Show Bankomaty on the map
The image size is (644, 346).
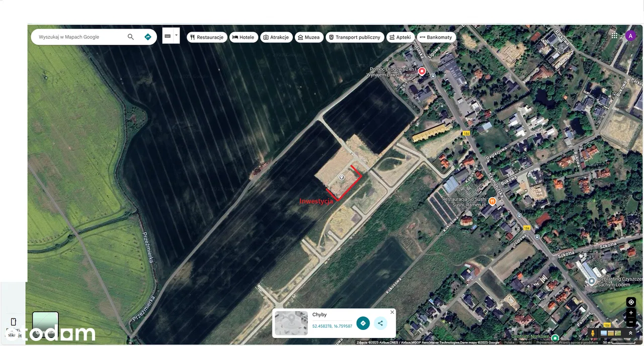436,37
